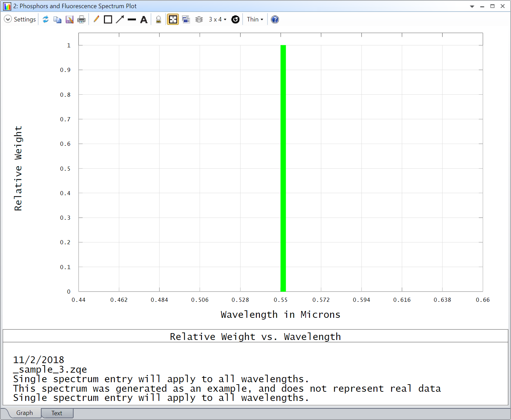Click the black circular reset icon
The image size is (511, 420).
tap(235, 19)
